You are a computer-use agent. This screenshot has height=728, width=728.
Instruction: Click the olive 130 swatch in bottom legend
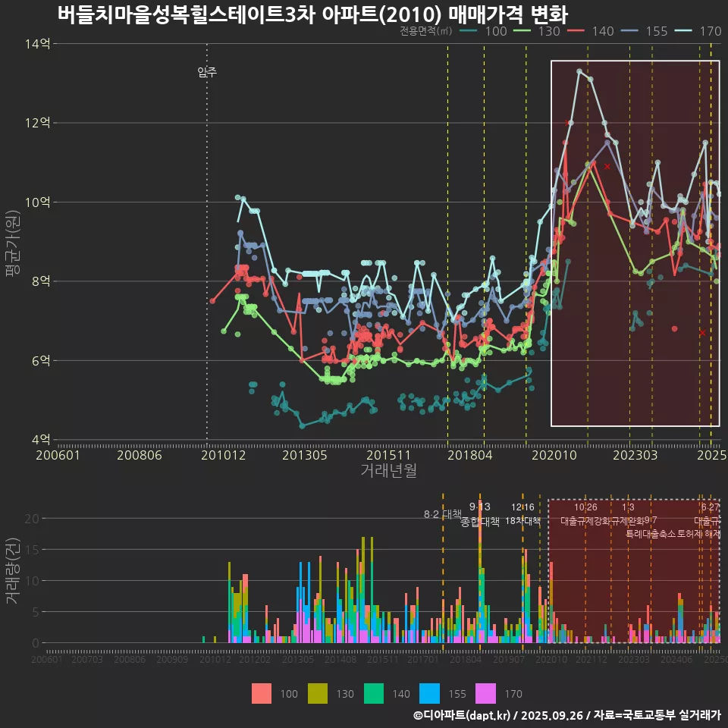[318, 694]
